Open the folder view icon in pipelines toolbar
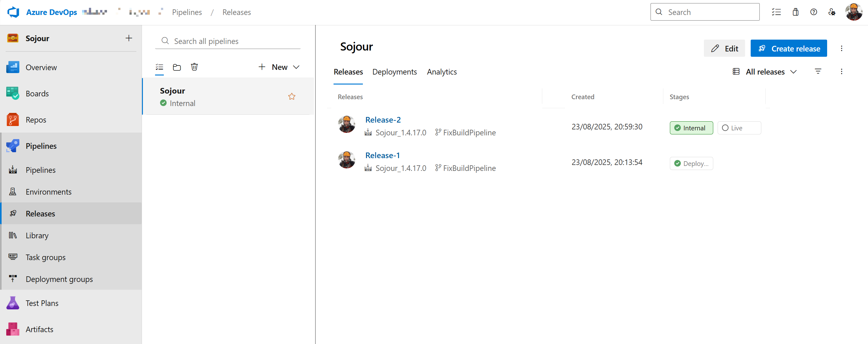The image size is (868, 344). pos(177,67)
